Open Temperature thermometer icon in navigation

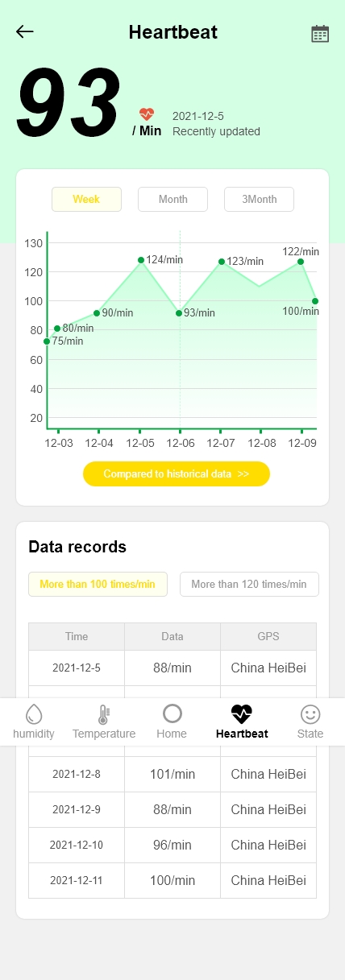tap(103, 713)
